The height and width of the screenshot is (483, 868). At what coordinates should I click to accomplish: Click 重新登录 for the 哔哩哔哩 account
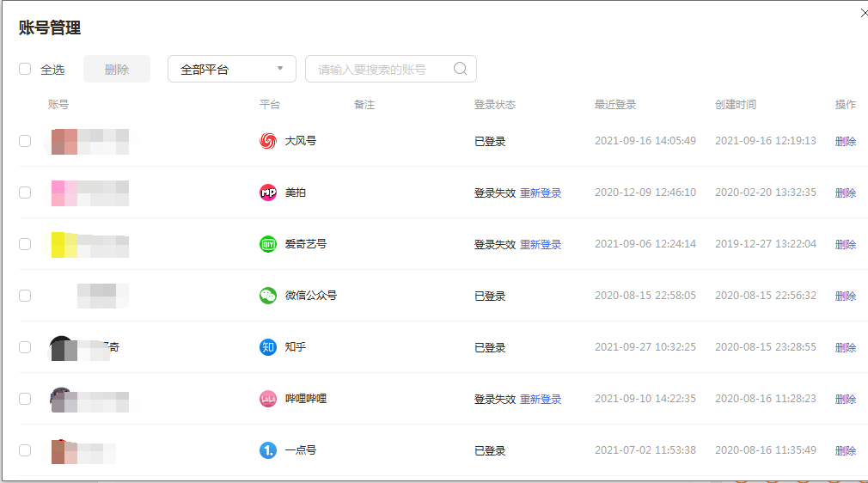coord(541,399)
